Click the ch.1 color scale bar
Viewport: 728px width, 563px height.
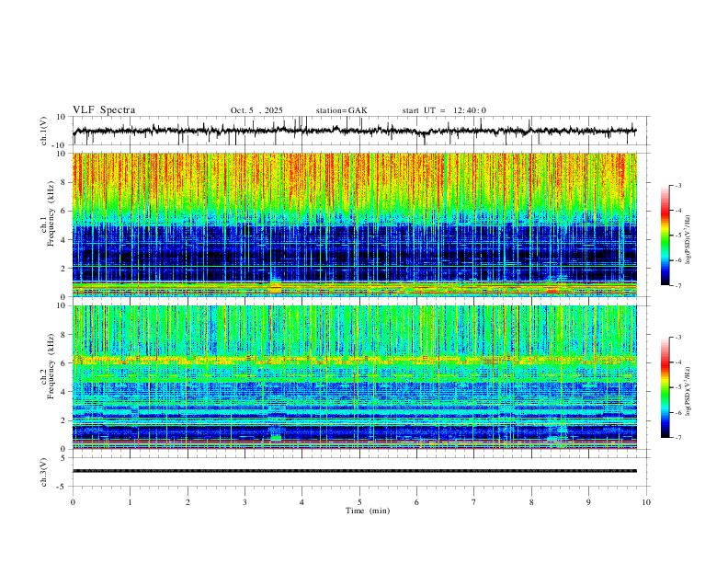tap(665, 236)
